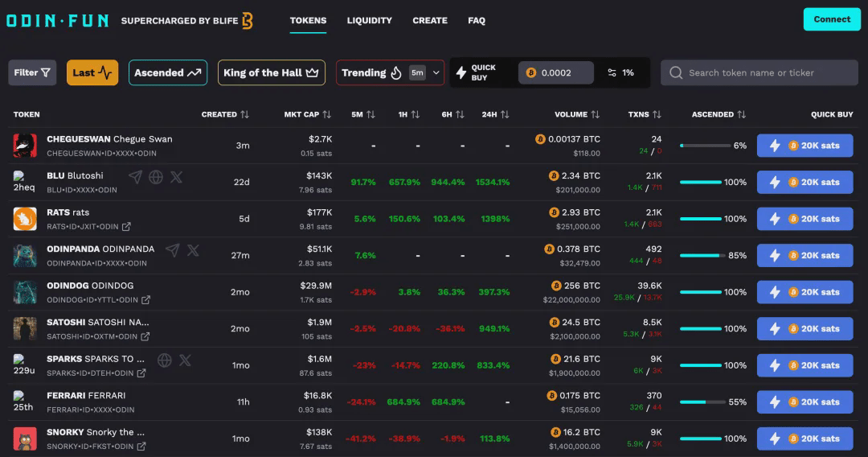Click the SPARKS token X icon

point(185,360)
